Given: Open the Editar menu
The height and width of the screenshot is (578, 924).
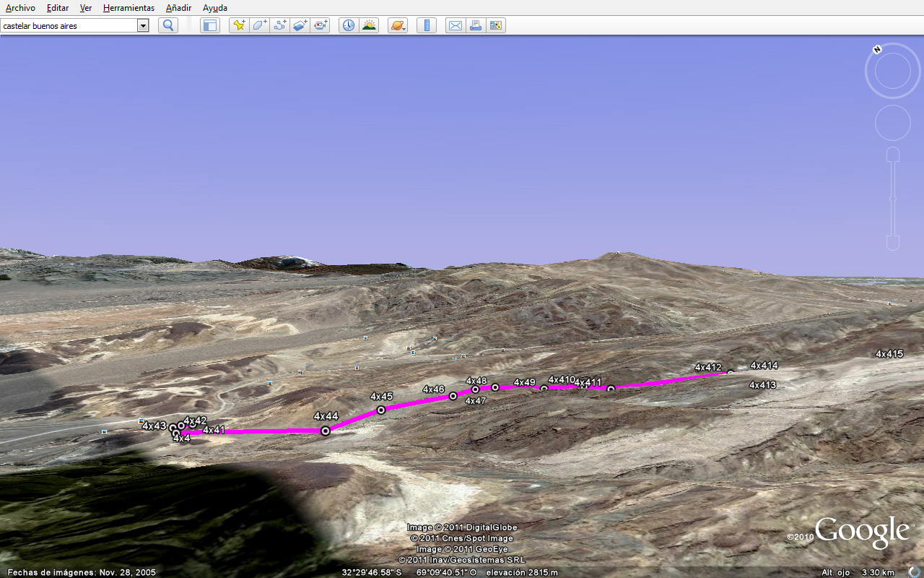Looking at the screenshot, I should pyautogui.click(x=58, y=8).
